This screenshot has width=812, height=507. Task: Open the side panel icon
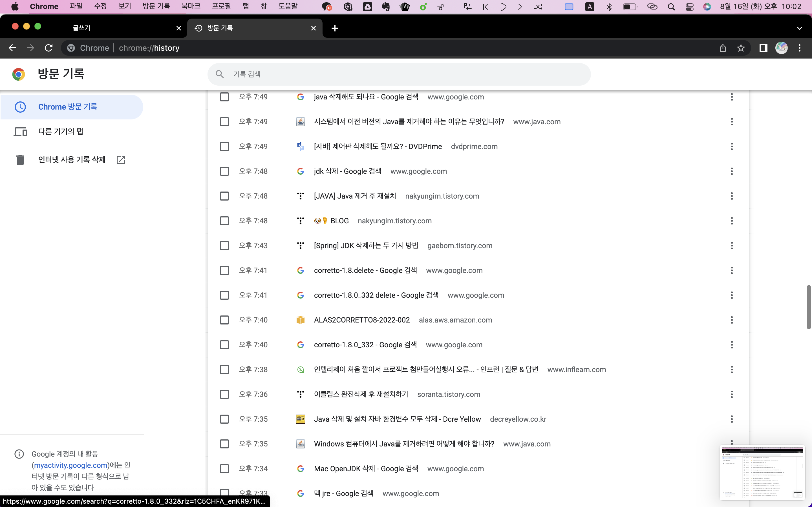(x=763, y=48)
